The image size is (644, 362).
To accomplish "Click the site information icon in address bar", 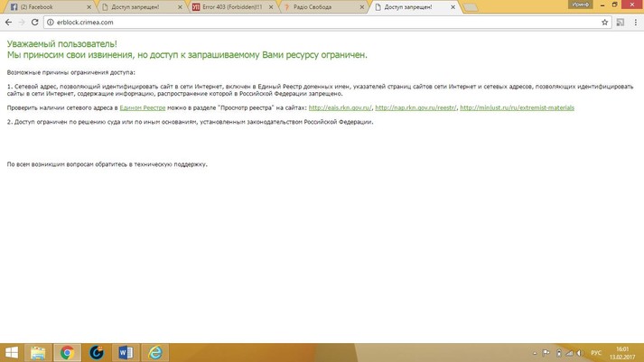I will (51, 22).
